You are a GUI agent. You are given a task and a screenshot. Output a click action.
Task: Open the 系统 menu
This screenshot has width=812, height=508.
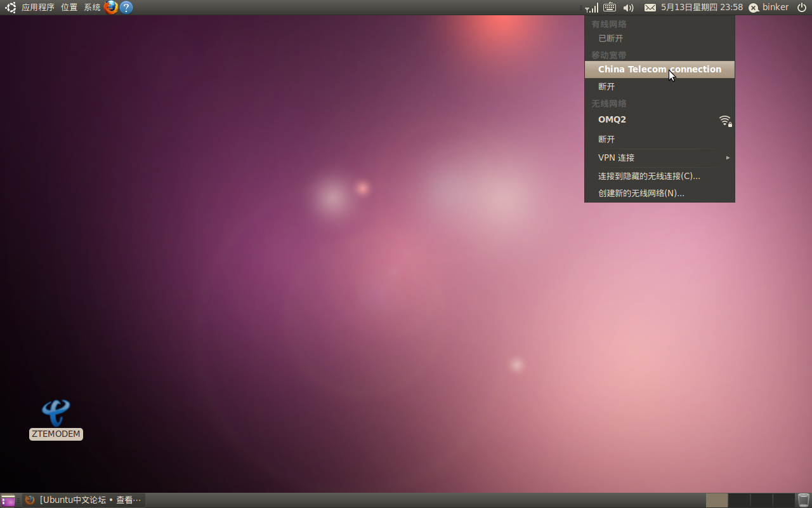pos(92,8)
